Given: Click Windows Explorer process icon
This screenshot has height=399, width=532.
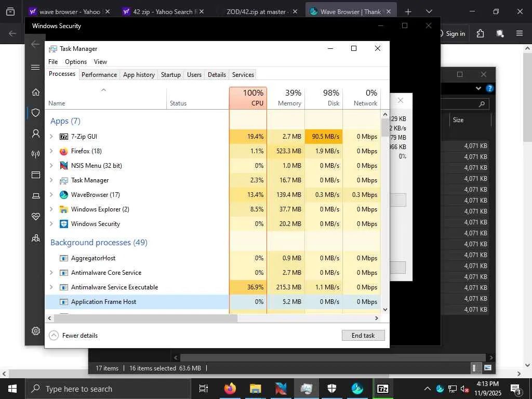Looking at the screenshot, I should (x=64, y=209).
